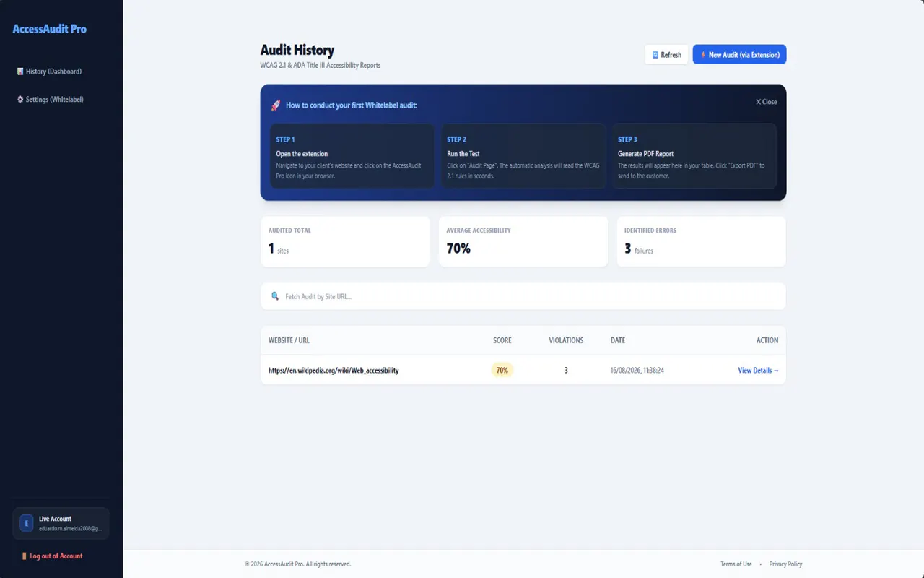The height and width of the screenshot is (578, 924).
Task: Click the Average Accessibility 70% card
Action: [x=523, y=241]
